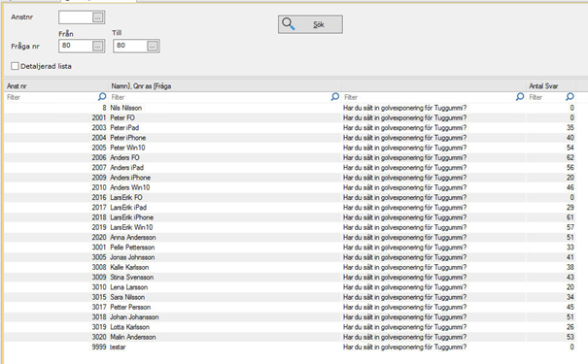Screen dimensions: 588x364
Task: Select the Jonas Johnsson row
Action: [x=290, y=257]
